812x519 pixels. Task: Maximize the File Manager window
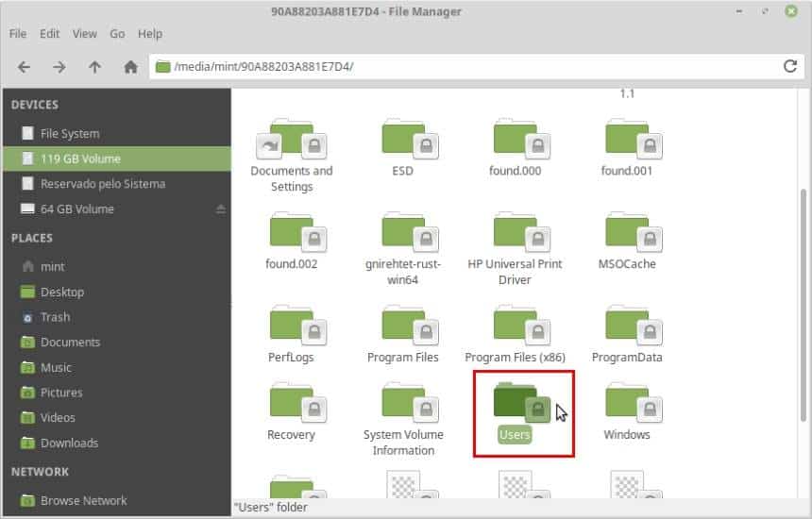765,11
